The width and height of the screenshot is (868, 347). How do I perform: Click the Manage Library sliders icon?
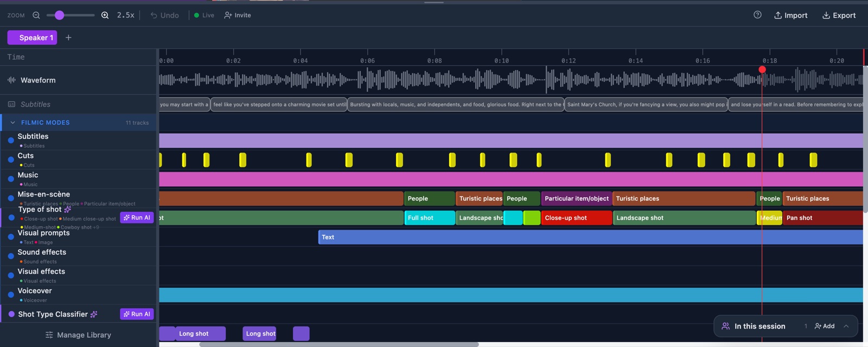coord(49,335)
